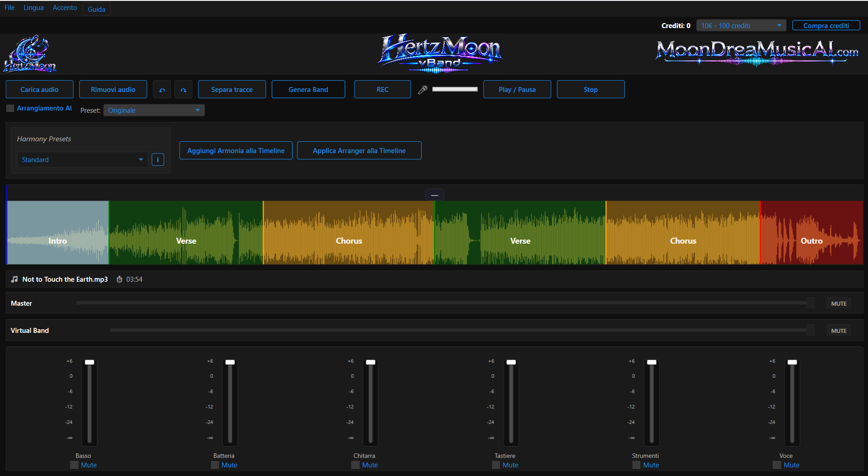Image resolution: width=868 pixels, height=476 pixels.
Task: Mute the Master track
Action: pos(839,303)
